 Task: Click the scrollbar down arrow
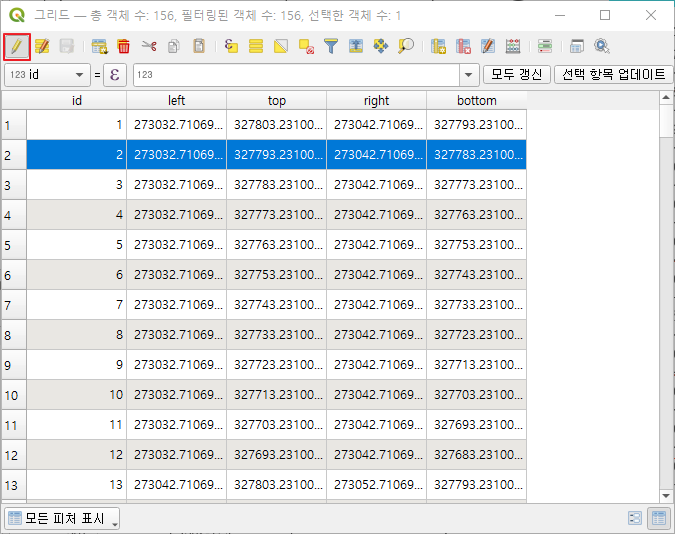click(x=666, y=496)
